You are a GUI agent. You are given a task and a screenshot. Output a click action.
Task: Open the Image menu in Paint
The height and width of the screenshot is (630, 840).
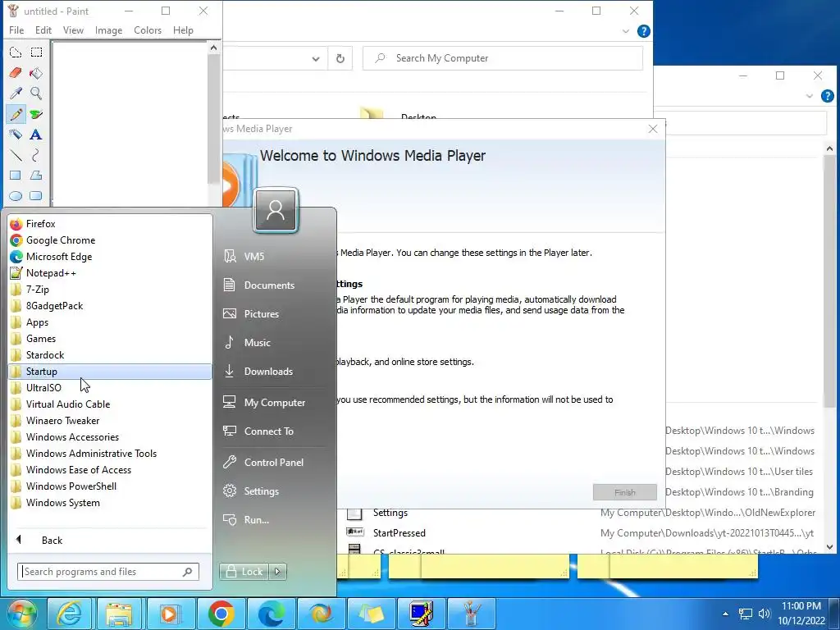click(109, 30)
